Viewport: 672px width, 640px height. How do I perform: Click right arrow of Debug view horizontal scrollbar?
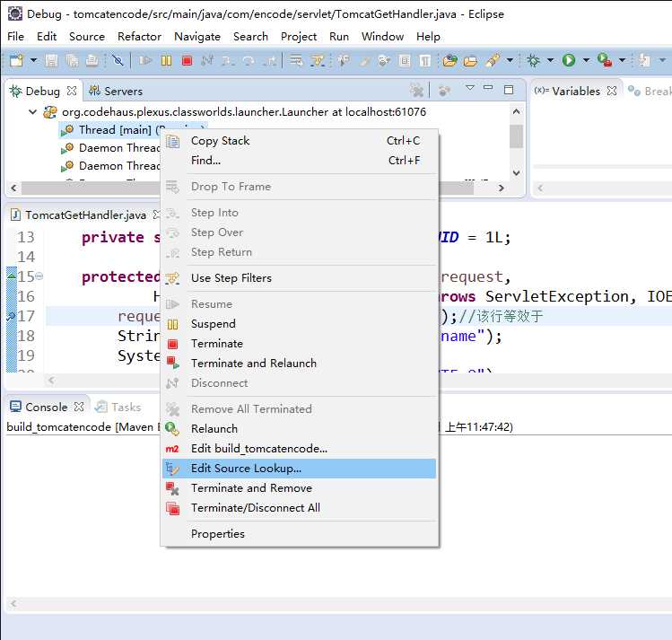(502, 188)
